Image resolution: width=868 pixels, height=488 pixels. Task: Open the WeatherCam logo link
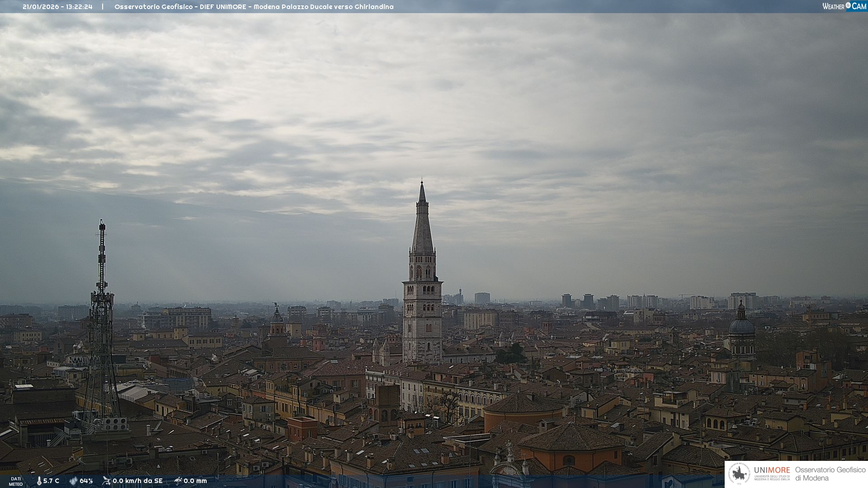[844, 6]
